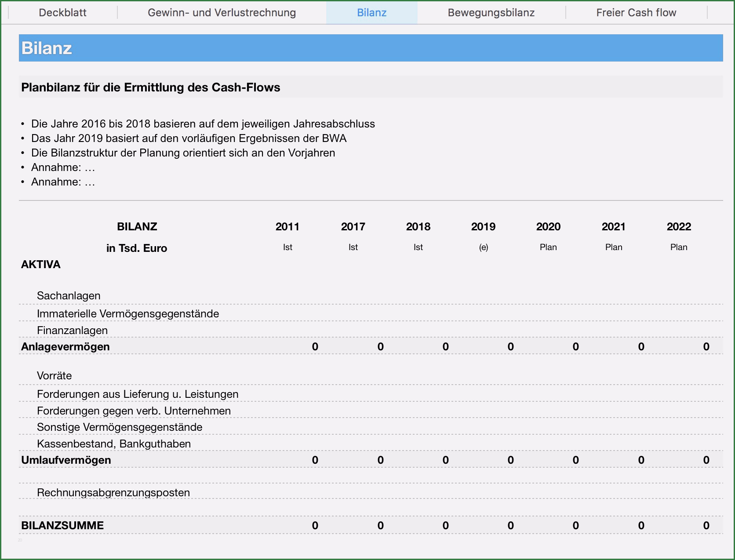Click the 2011 column header
The image size is (735, 560).
287,227
